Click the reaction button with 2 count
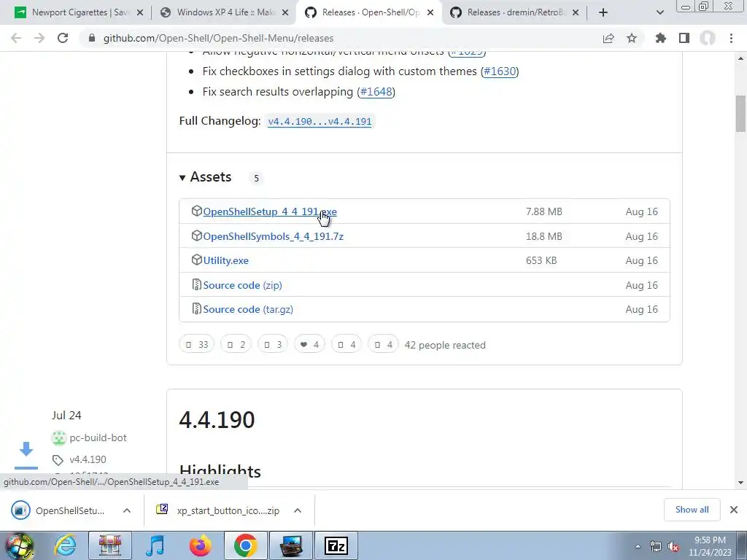The height and width of the screenshot is (560, 747). 236,345
